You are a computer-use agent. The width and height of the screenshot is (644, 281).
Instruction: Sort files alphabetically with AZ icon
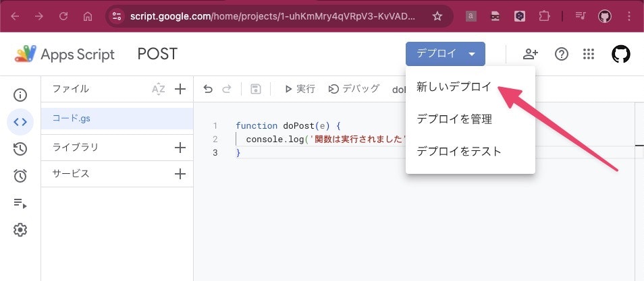click(158, 89)
